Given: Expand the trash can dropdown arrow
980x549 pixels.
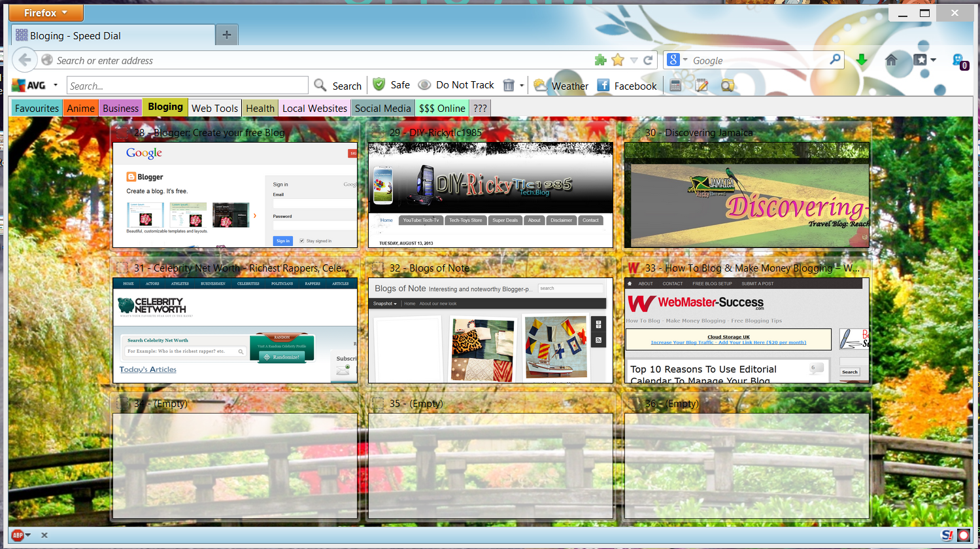Looking at the screenshot, I should [x=522, y=86].
